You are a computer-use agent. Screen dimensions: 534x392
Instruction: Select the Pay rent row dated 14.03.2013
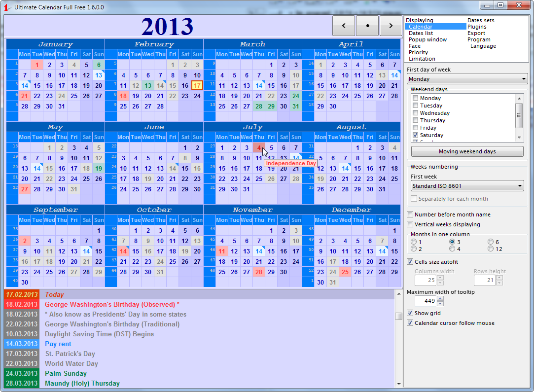point(199,344)
